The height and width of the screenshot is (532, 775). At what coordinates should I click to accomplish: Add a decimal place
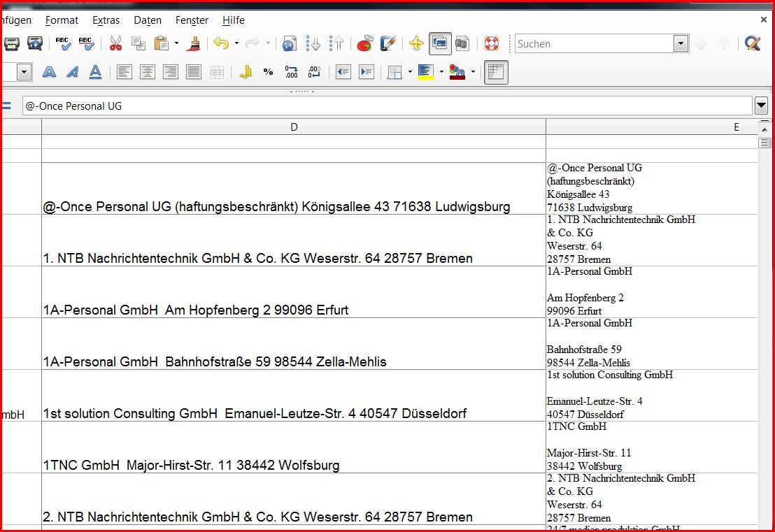tap(291, 72)
